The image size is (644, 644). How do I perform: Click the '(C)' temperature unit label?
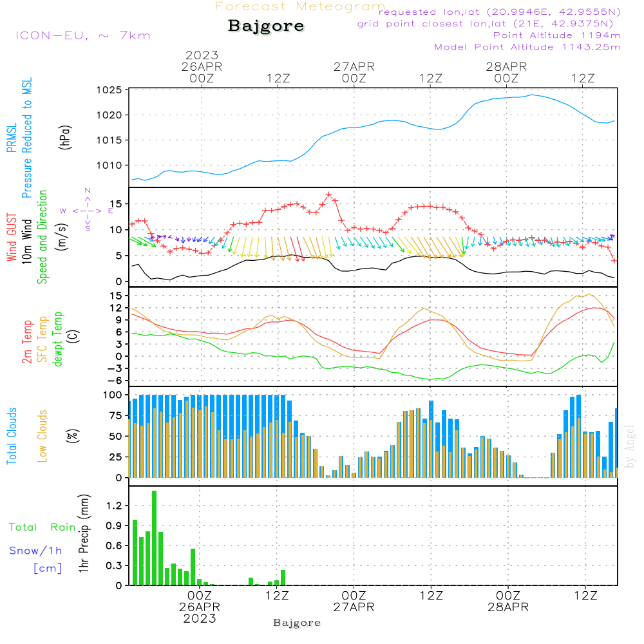click(73, 337)
